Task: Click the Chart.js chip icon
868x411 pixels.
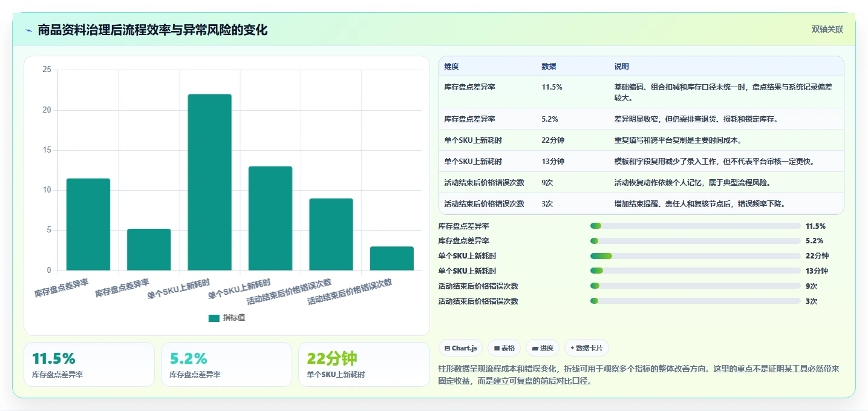Action: point(447,348)
